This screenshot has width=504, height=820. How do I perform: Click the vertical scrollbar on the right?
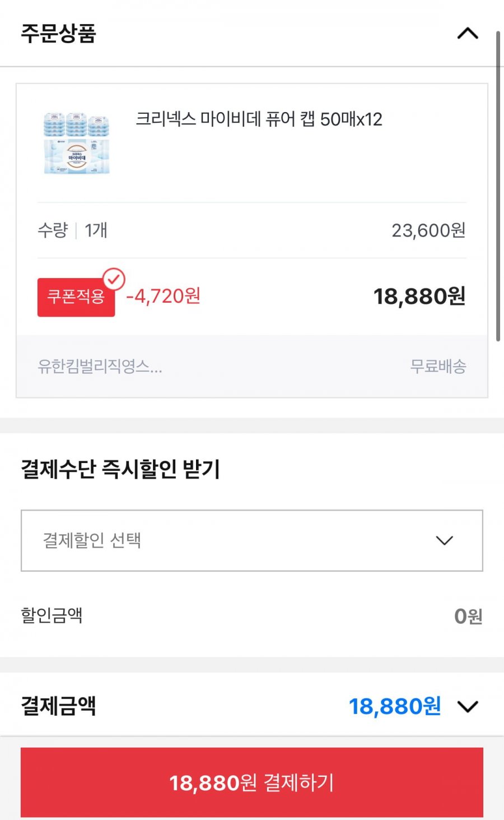498,186
